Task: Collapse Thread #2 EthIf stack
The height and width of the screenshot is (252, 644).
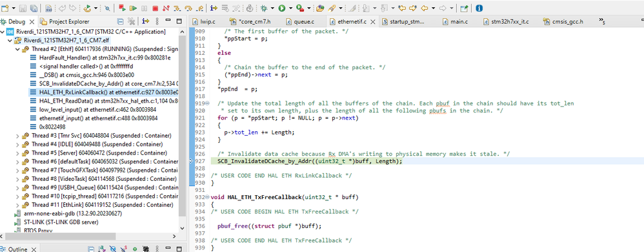Action: (x=17, y=49)
